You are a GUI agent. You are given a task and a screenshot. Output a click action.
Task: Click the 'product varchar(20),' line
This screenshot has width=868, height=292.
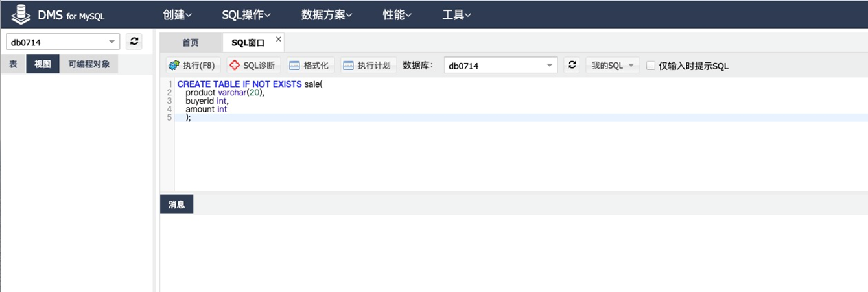pos(225,93)
